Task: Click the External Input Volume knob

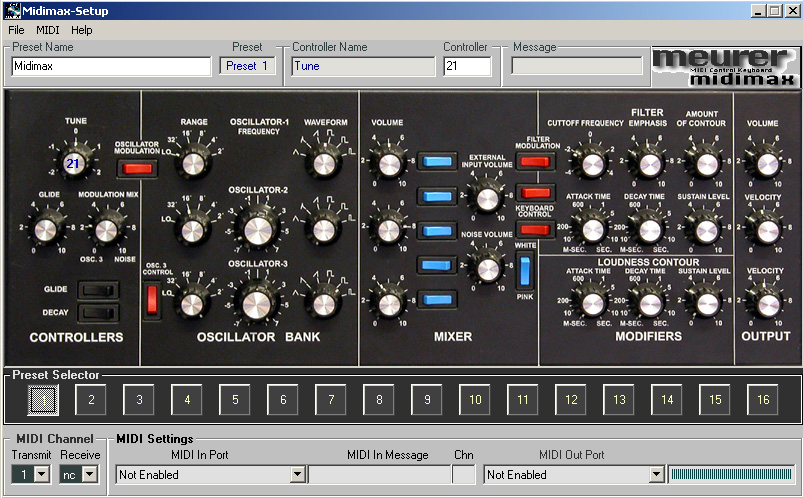Action: 487,198
